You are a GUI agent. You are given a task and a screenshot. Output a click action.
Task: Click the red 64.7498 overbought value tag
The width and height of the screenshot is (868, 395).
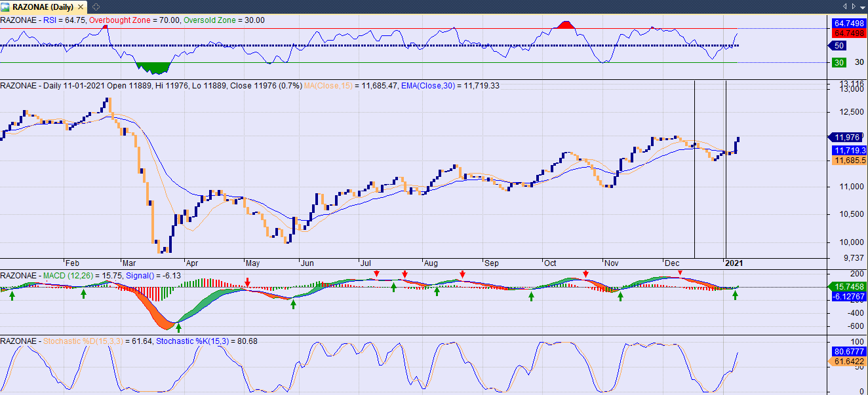click(x=848, y=32)
